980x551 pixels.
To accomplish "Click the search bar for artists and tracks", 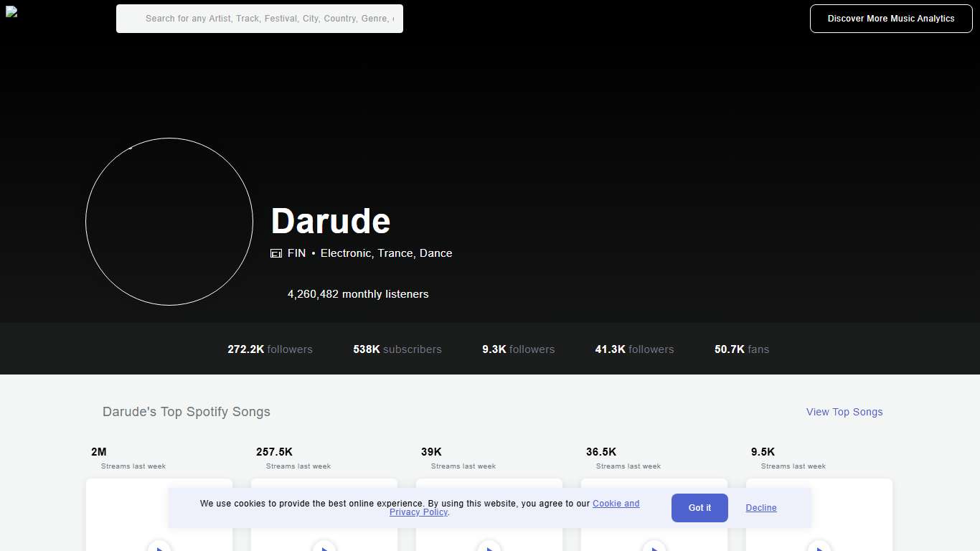I will click(x=259, y=18).
